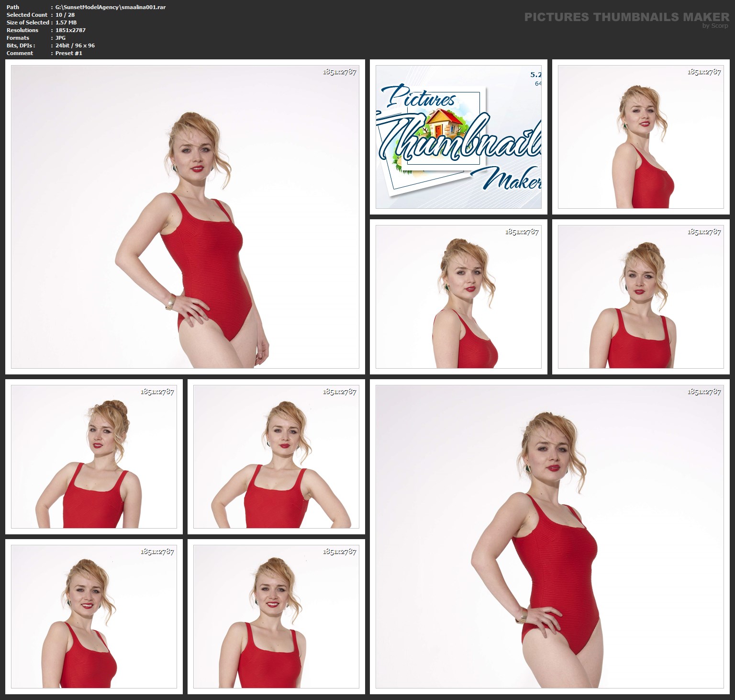Click the smaalina001.rar path text
735x700 pixels.
pos(111,7)
